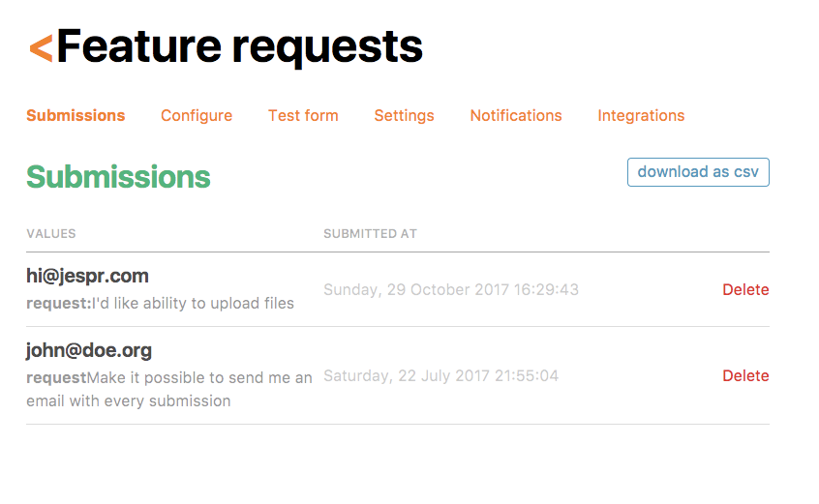Delete the hi@jespr.com submission
819x504 pixels.
[745, 289]
